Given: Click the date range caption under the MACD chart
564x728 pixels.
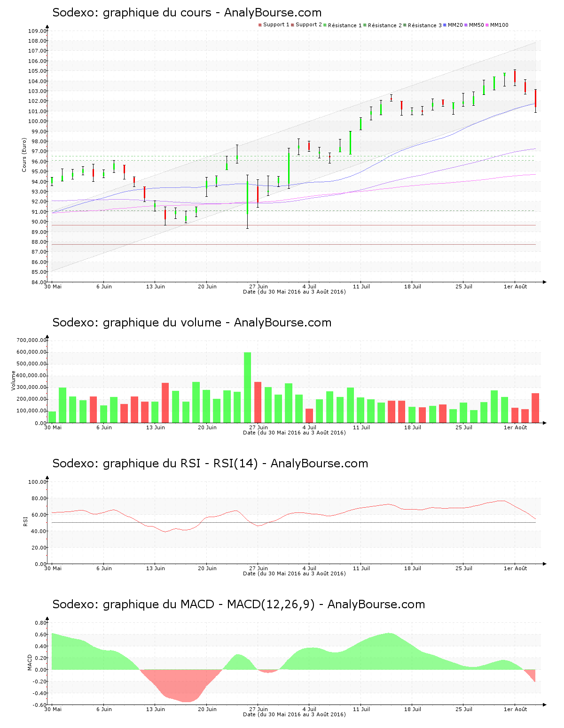Looking at the screenshot, I should 294,714.
